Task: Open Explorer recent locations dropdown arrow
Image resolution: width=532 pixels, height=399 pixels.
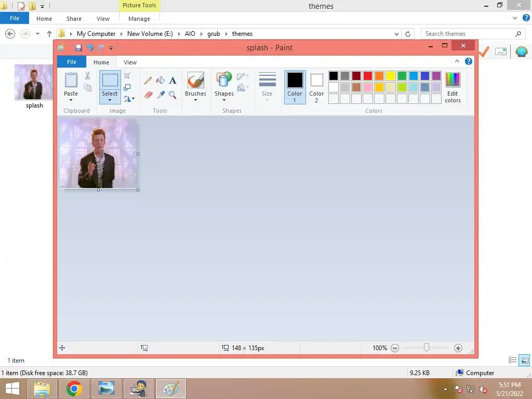Action: [x=37, y=34]
